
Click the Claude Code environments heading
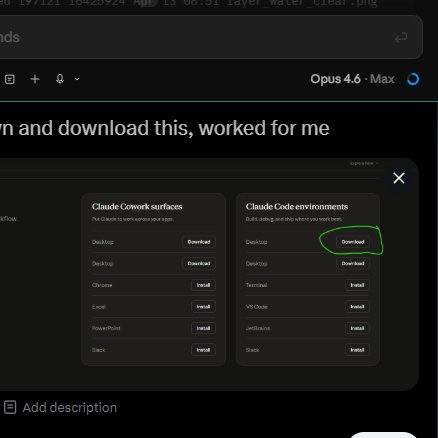pyautogui.click(x=297, y=207)
